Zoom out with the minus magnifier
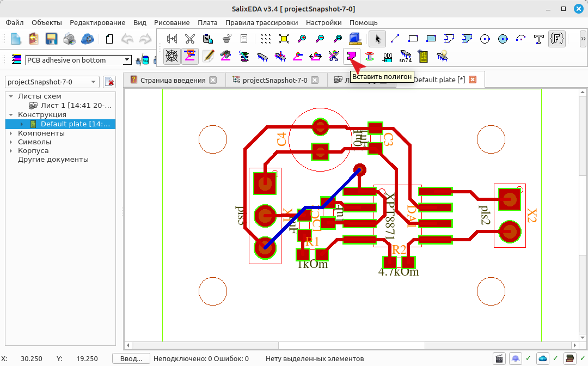 click(x=320, y=39)
